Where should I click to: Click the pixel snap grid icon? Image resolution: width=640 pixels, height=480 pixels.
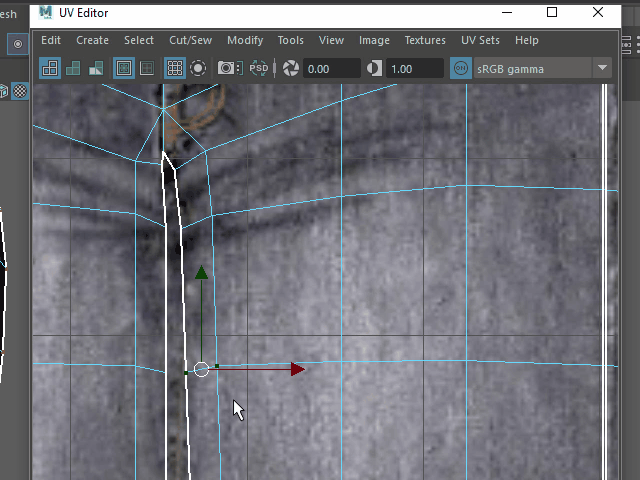pos(174,68)
